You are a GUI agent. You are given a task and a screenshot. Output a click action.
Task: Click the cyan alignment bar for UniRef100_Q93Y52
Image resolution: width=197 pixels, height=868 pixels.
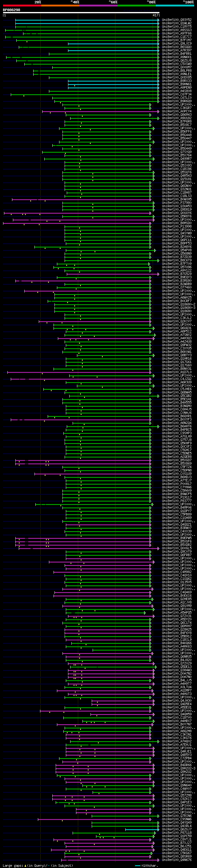pos(87,20)
